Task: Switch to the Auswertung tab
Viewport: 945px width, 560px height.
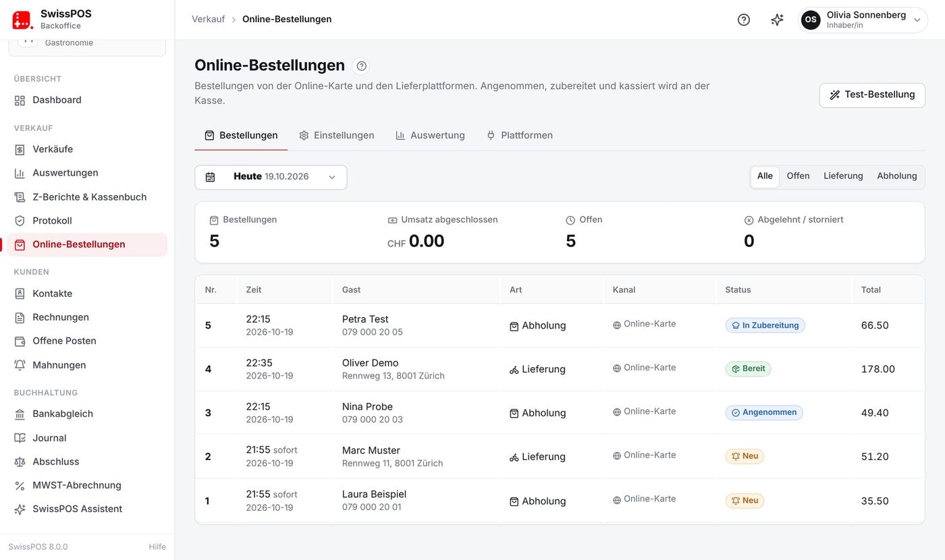Action: pos(430,136)
